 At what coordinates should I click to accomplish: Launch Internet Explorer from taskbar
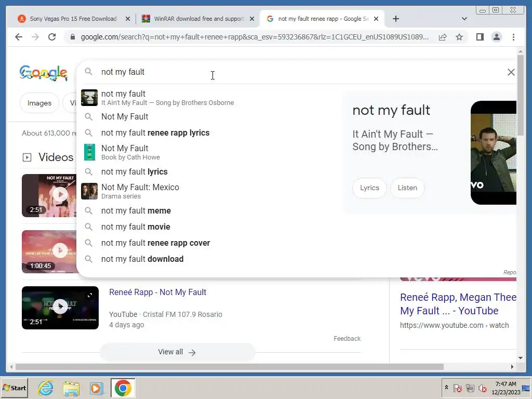(x=46, y=388)
